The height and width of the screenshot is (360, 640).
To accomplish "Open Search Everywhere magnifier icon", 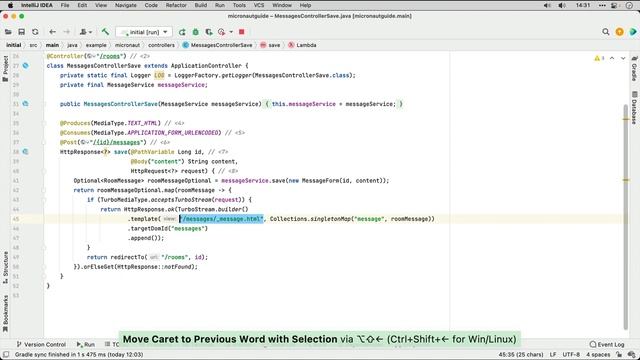I will (x=606, y=32).
